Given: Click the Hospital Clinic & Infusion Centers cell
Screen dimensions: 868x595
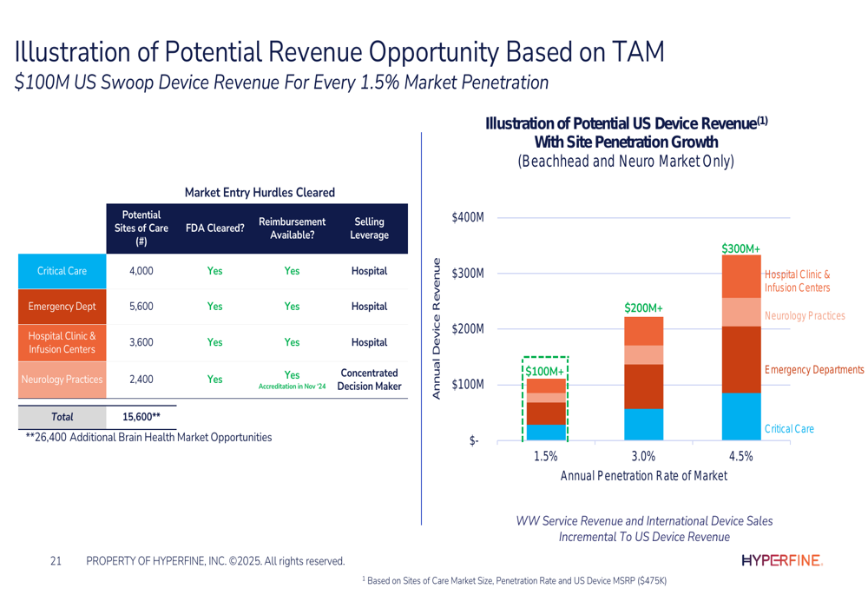Looking at the screenshot, I should [62, 343].
